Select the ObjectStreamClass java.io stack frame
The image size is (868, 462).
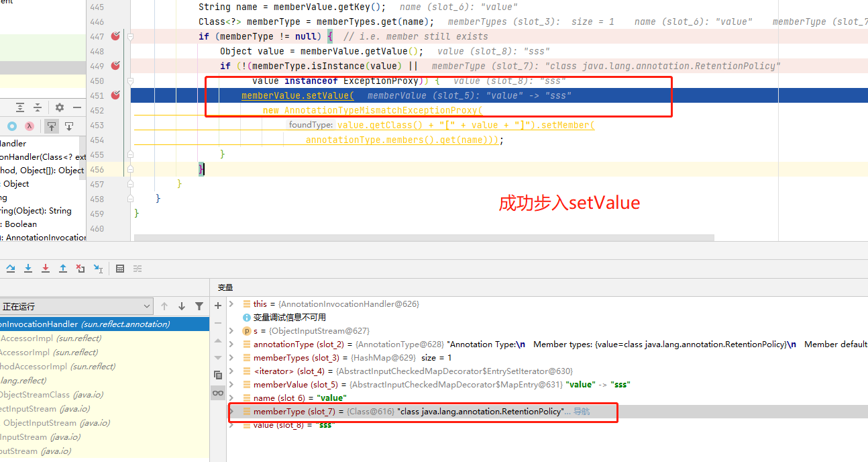click(x=40, y=395)
